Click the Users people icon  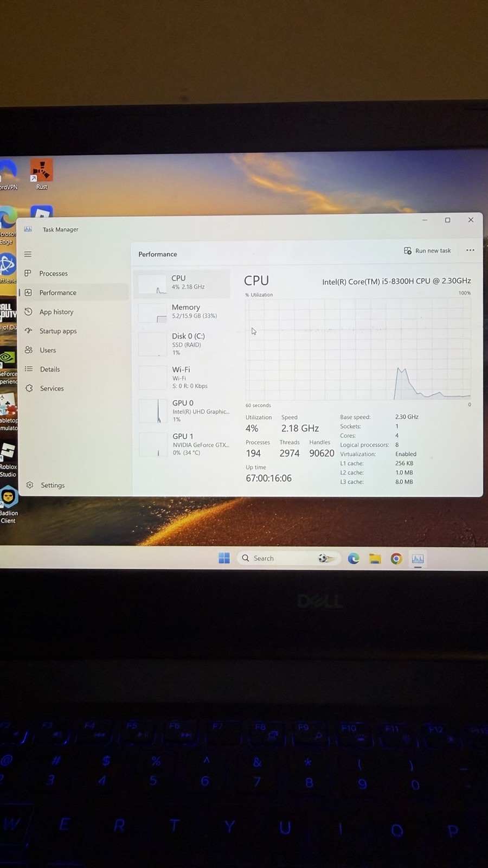(29, 350)
